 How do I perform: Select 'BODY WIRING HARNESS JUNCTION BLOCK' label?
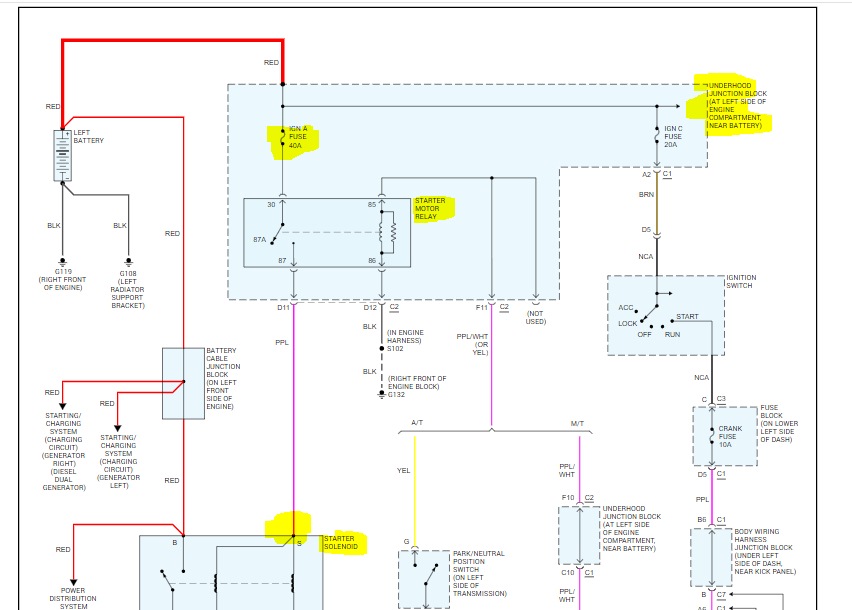point(765,551)
